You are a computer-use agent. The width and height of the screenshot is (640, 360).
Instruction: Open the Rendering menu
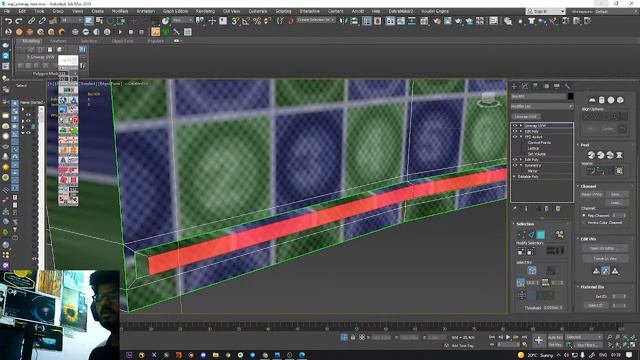pos(205,11)
